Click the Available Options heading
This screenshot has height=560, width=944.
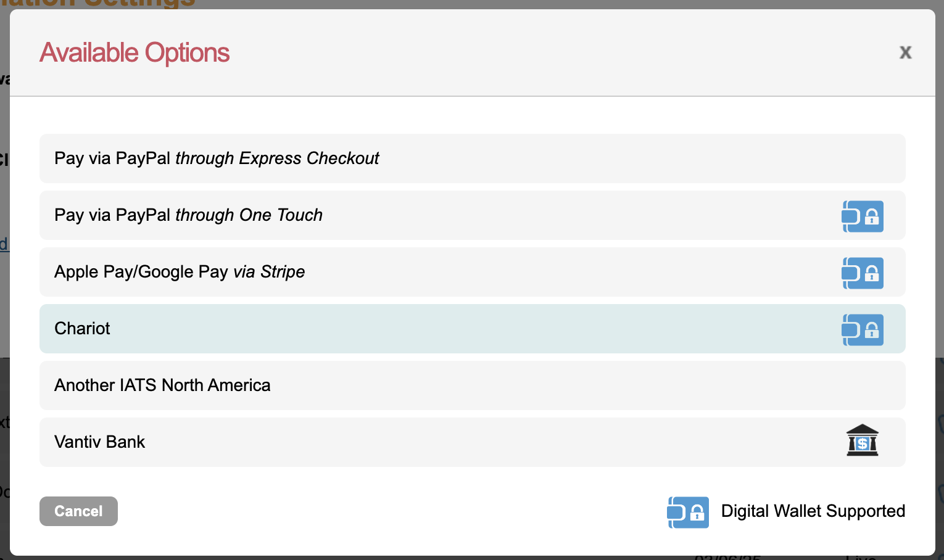coord(135,53)
